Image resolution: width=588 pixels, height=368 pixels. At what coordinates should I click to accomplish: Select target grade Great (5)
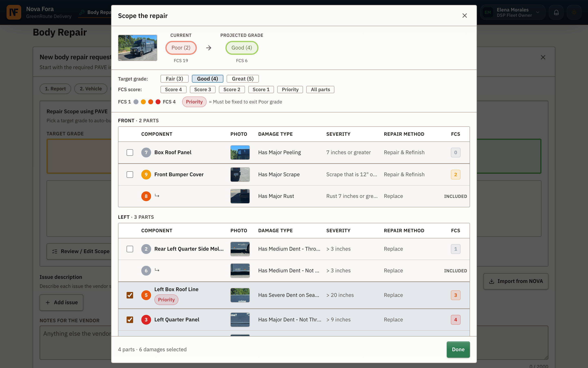coord(243,79)
